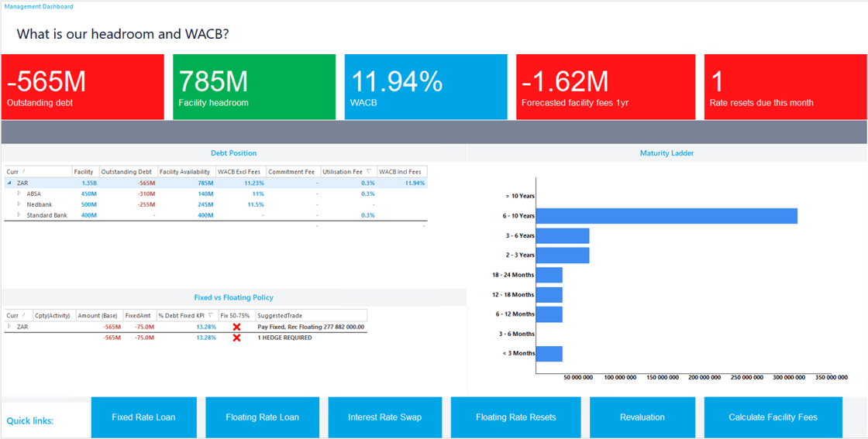The height and width of the screenshot is (439, 868).
Task: Click the Cpty(Activity) column header
Action: click(54, 315)
